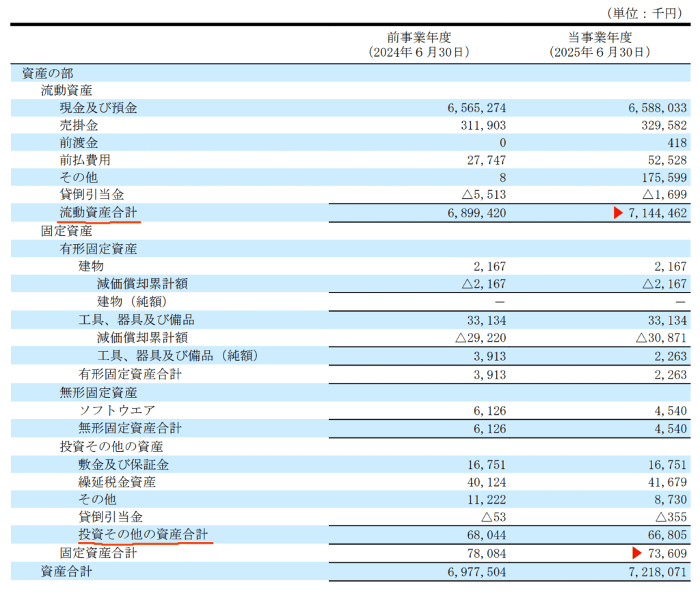Select the 資産の部 section heading
Image resolution: width=700 pixels, height=596 pixels.
click(x=48, y=73)
